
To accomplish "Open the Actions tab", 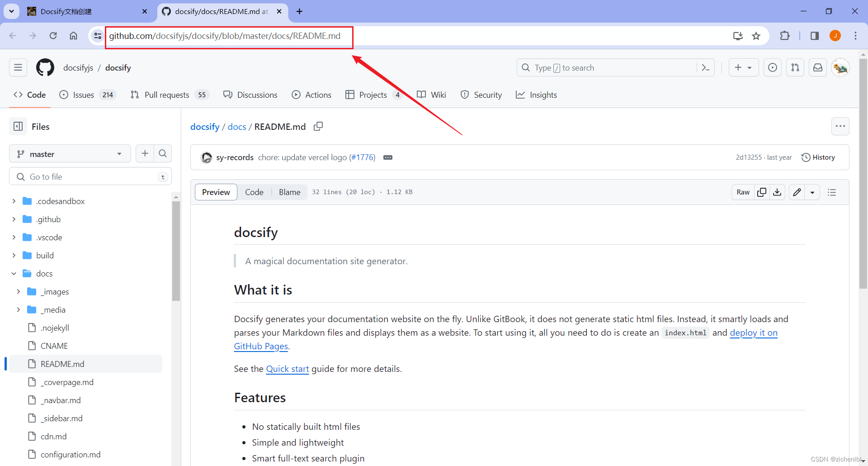I will tap(311, 95).
